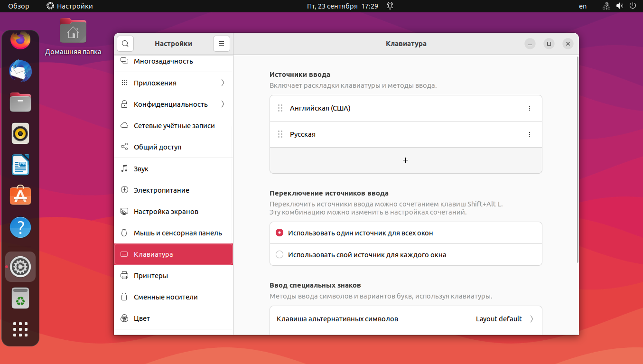Screen dimensions: 643x364
Task: Open three-dot menu for Английская (США)
Action: tap(530, 108)
